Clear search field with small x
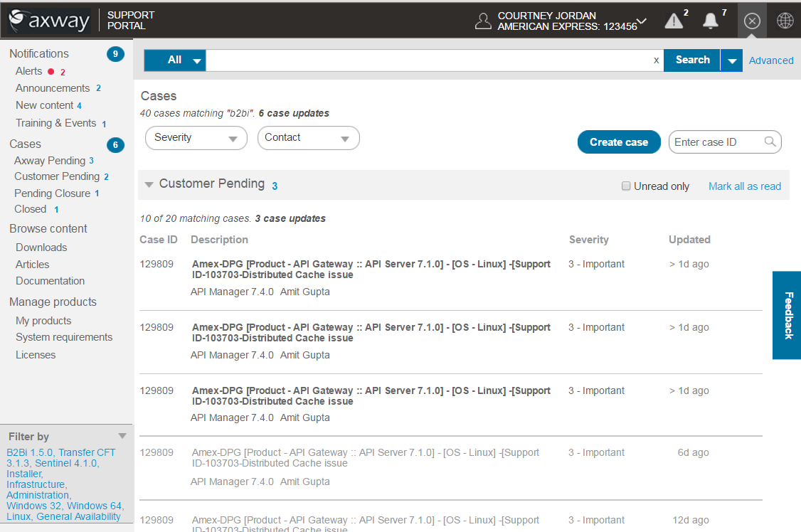This screenshot has width=801, height=532. click(x=656, y=60)
